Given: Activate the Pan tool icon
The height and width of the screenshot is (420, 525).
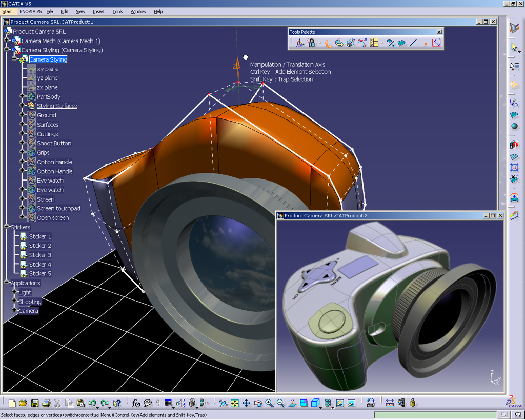Looking at the screenshot, I should point(246,403).
